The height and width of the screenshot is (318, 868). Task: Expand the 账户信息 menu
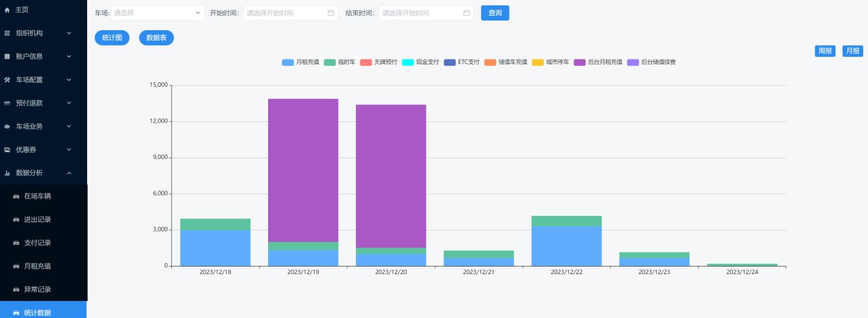pyautogui.click(x=44, y=56)
